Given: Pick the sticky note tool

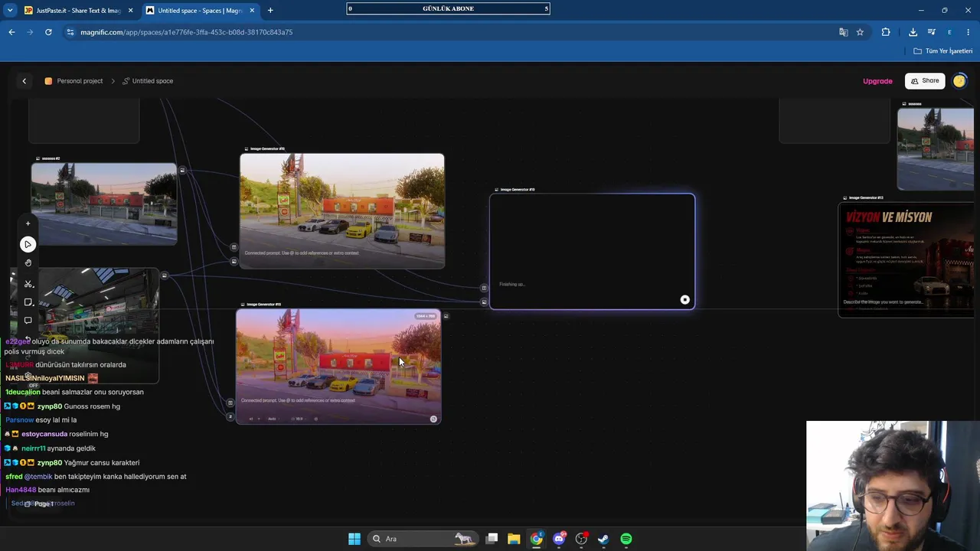Looking at the screenshot, I should (28, 302).
